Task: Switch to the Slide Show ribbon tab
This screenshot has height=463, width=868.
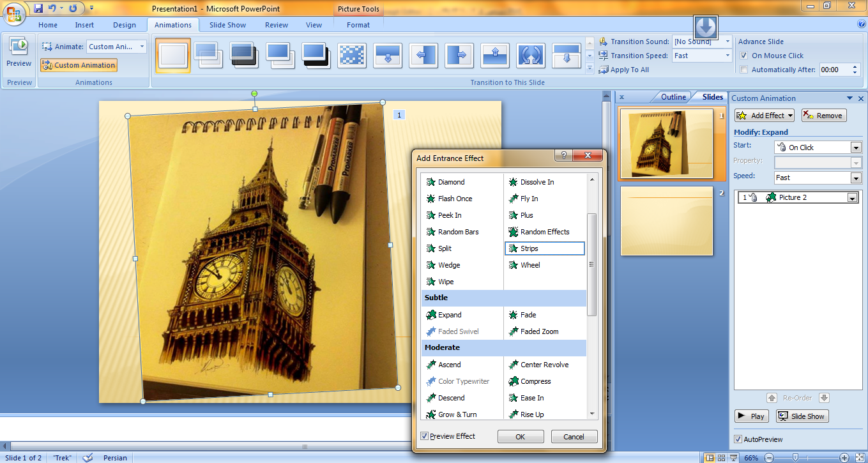Action: click(x=227, y=25)
